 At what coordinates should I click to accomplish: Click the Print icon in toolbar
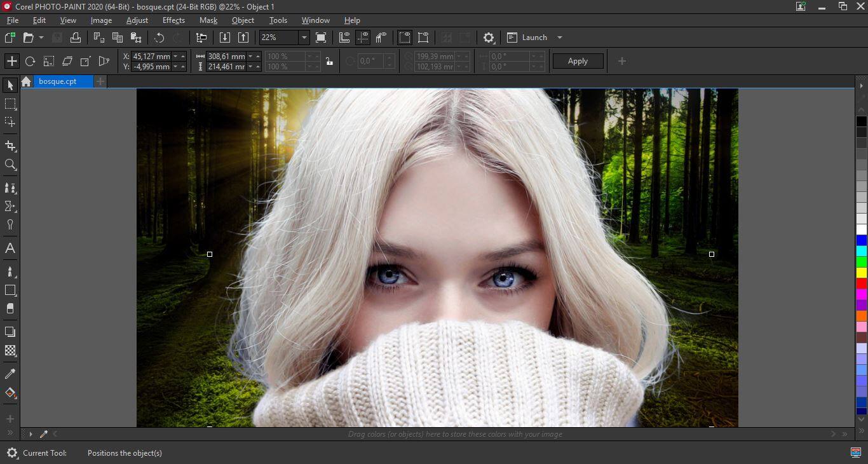[75, 38]
